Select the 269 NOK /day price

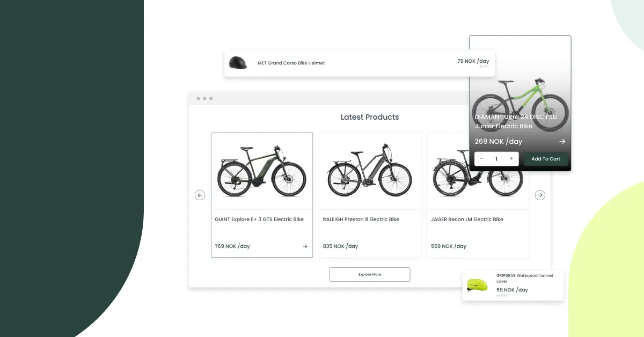click(x=498, y=142)
